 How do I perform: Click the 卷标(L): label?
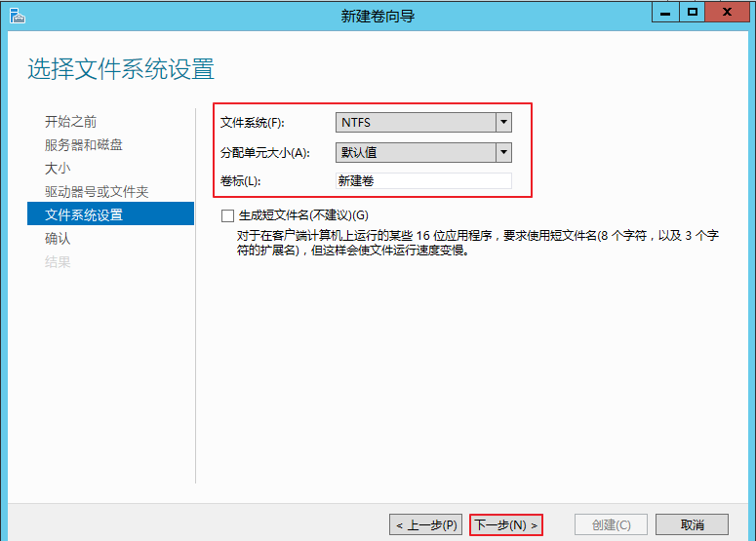pos(240,181)
